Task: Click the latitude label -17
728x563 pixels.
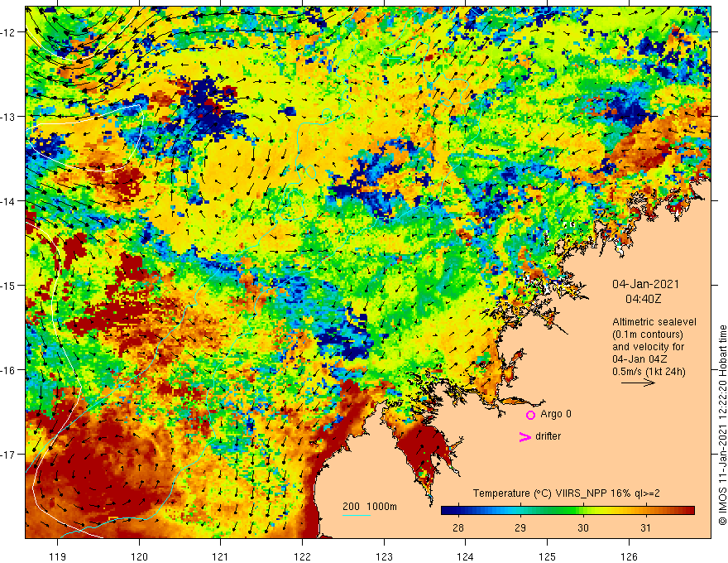Action: pyautogui.click(x=9, y=455)
